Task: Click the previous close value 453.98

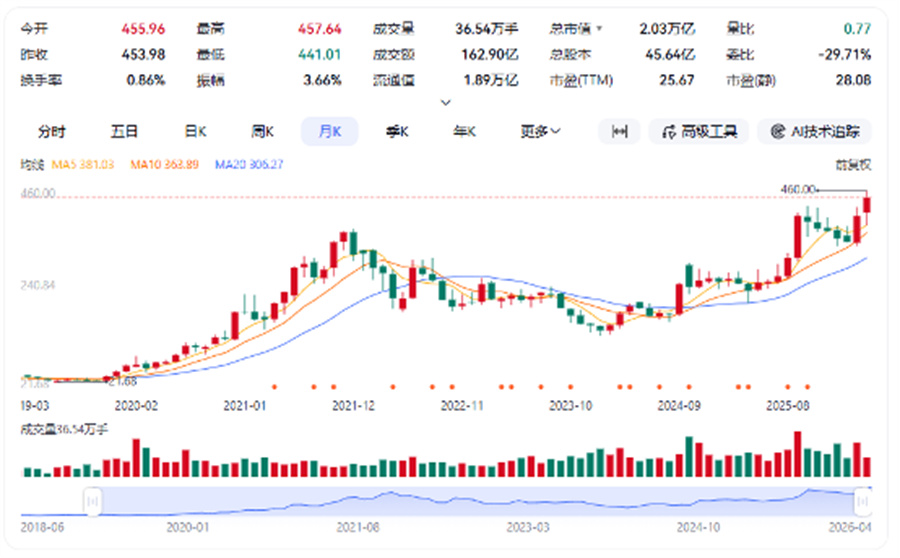Action: [x=143, y=54]
